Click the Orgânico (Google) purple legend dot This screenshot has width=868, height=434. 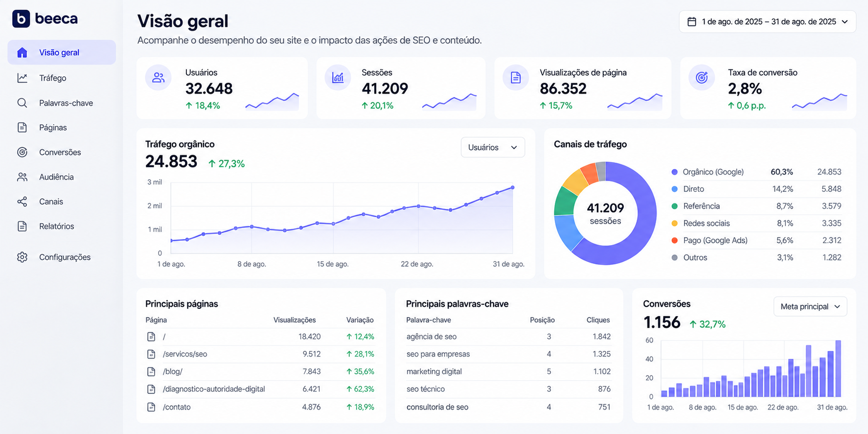point(675,172)
